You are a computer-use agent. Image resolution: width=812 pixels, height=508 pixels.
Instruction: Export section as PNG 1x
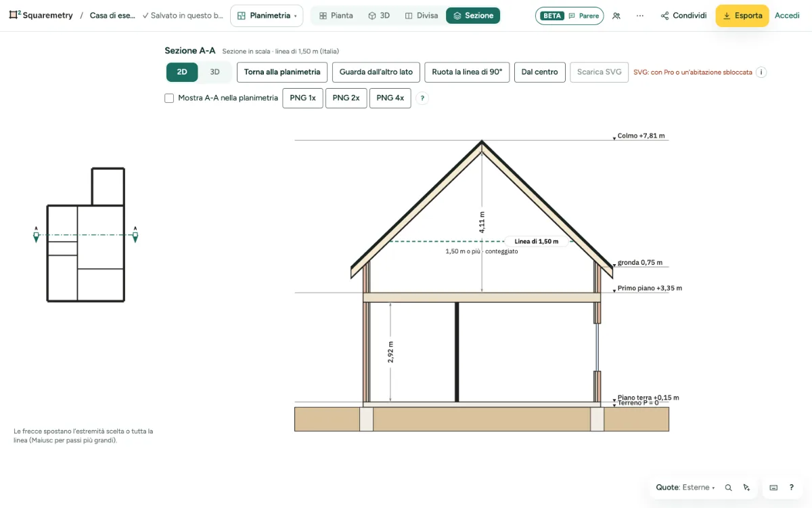(302, 98)
